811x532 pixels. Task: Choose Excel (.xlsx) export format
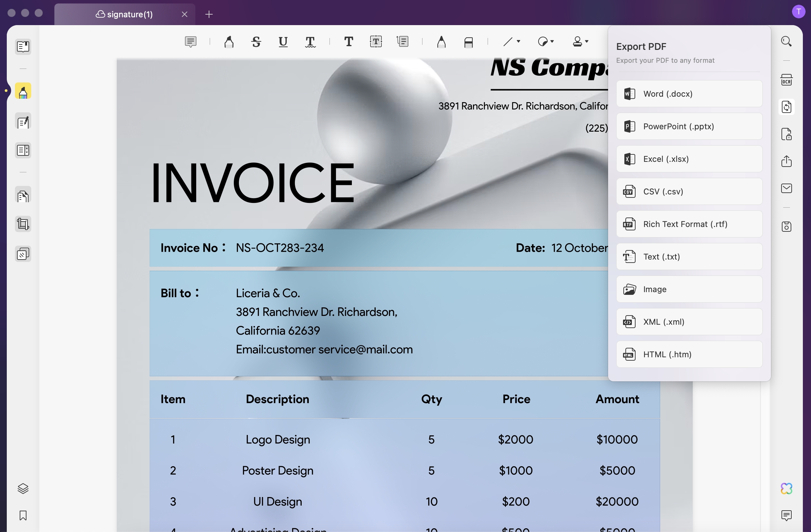pos(689,159)
